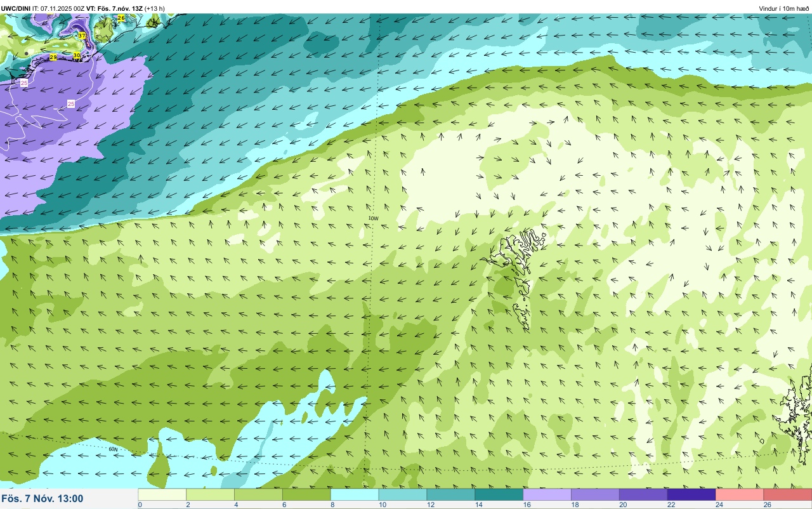Click the 'Vindur í 10m hæð' title
This screenshot has height=509, width=812.
pos(784,8)
